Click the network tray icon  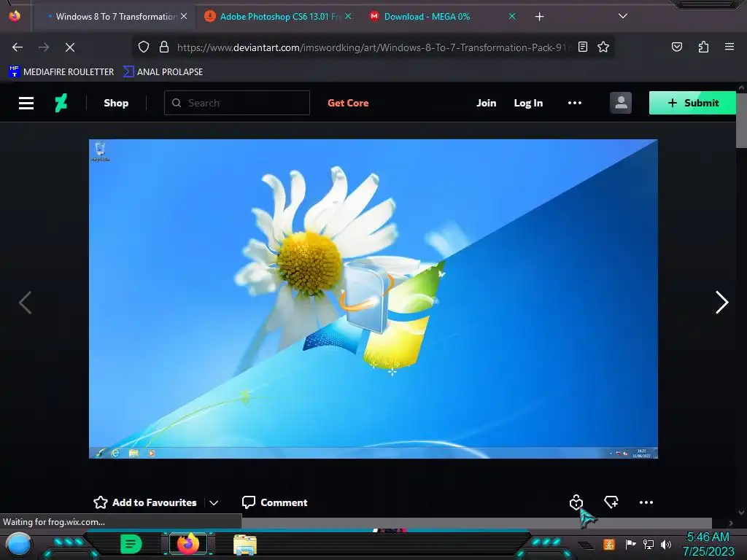tap(648, 544)
